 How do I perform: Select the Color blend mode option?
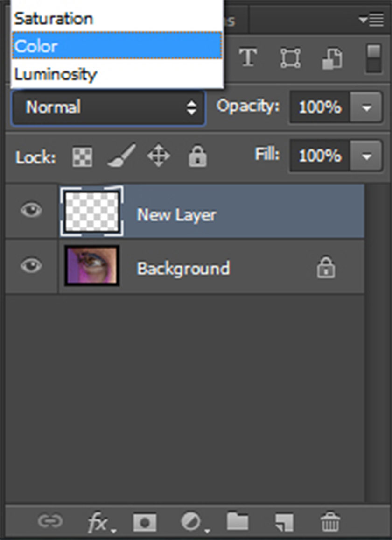coord(117,46)
